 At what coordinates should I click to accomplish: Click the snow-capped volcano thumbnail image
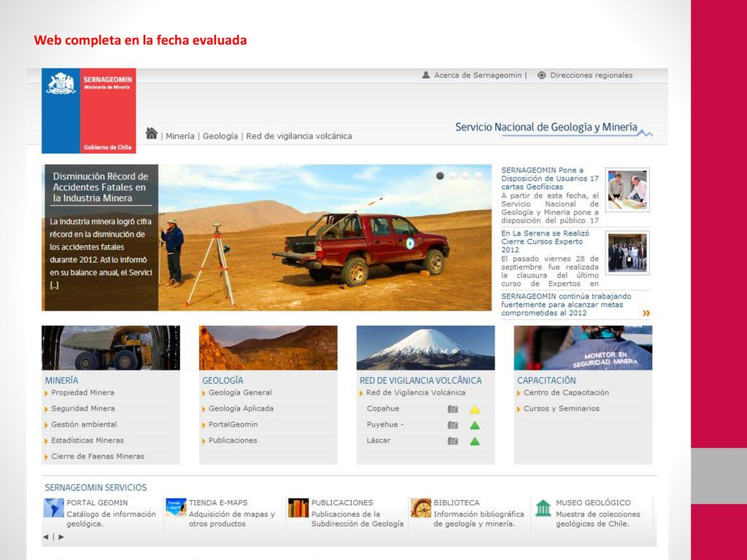point(425,348)
